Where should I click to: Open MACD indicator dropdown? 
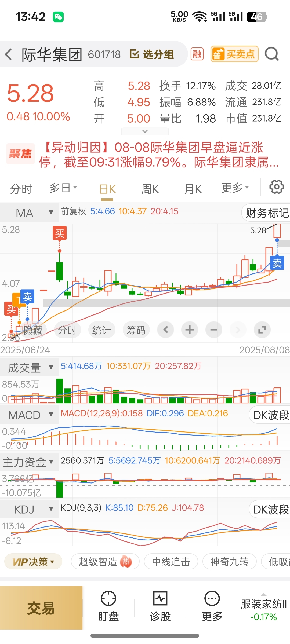point(29,415)
